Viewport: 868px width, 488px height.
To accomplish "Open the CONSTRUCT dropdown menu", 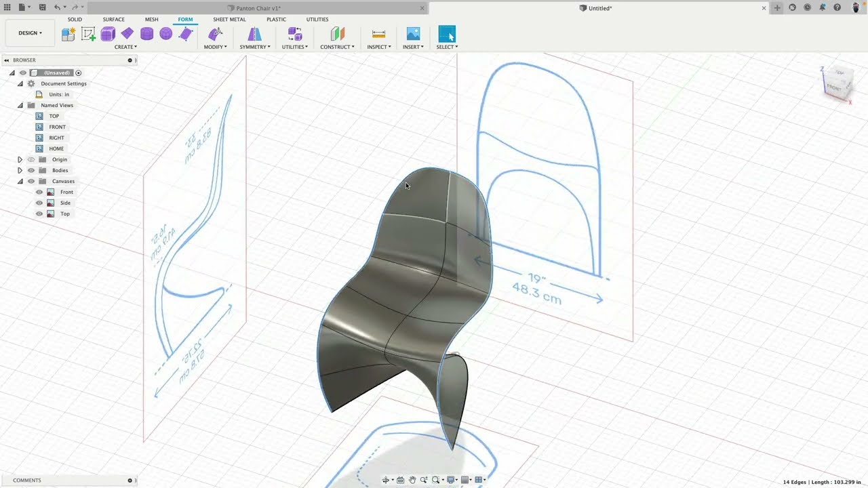I will click(337, 47).
